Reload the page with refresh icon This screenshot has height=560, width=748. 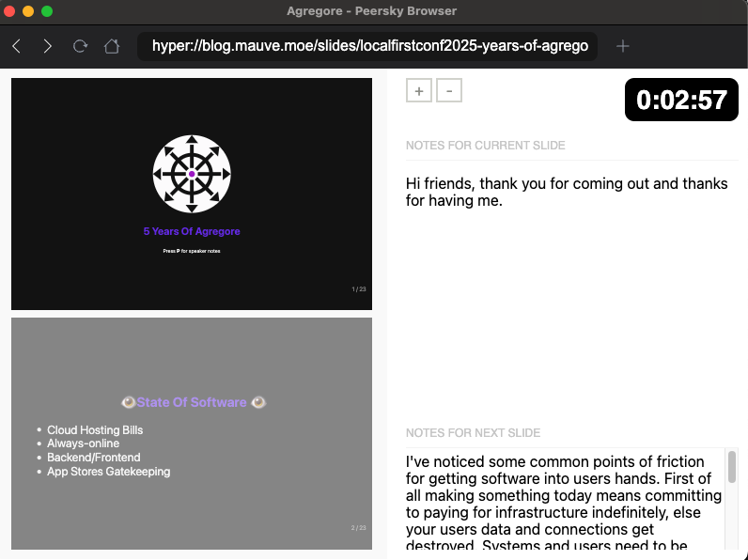coord(80,46)
